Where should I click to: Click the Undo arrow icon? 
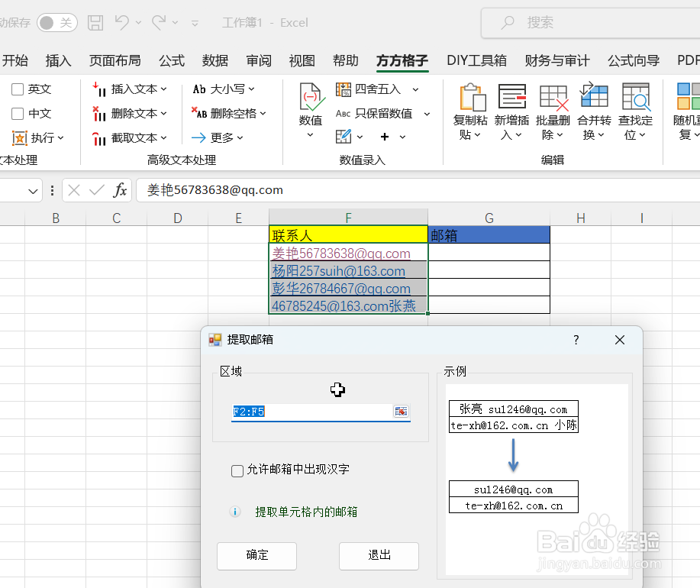(x=122, y=22)
